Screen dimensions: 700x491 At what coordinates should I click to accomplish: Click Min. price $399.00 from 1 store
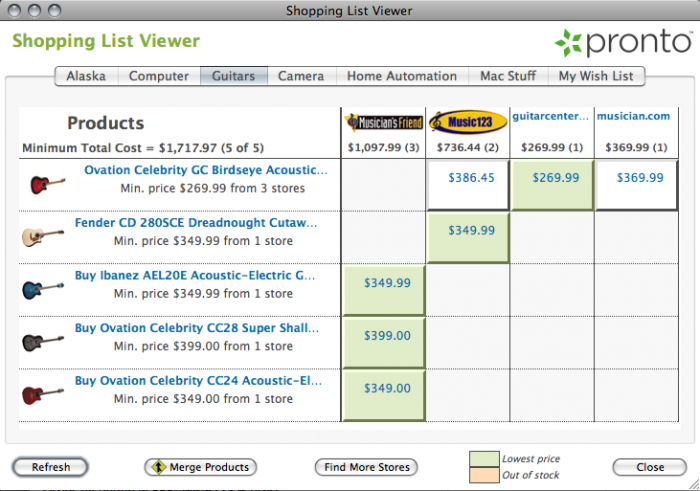coord(203,346)
